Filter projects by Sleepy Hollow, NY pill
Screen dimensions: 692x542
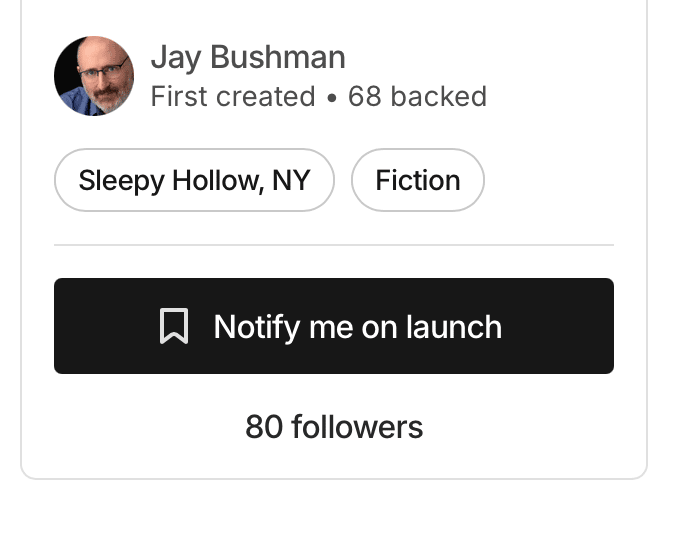194,180
